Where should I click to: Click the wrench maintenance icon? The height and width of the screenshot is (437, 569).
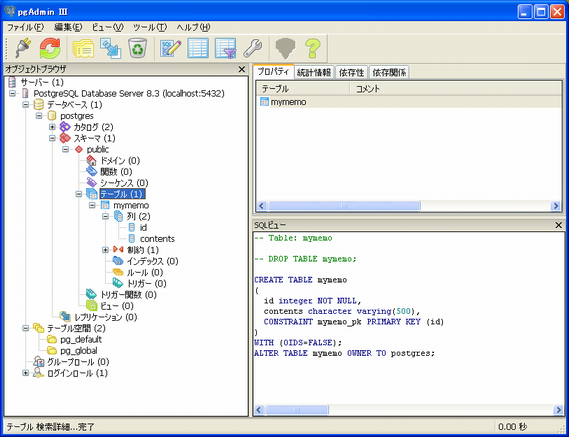253,48
